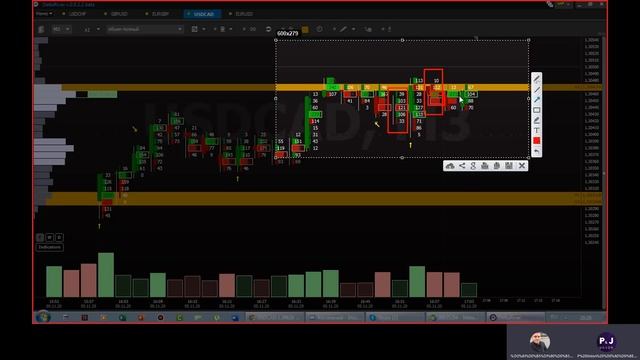Save screenshot to file

509,166
